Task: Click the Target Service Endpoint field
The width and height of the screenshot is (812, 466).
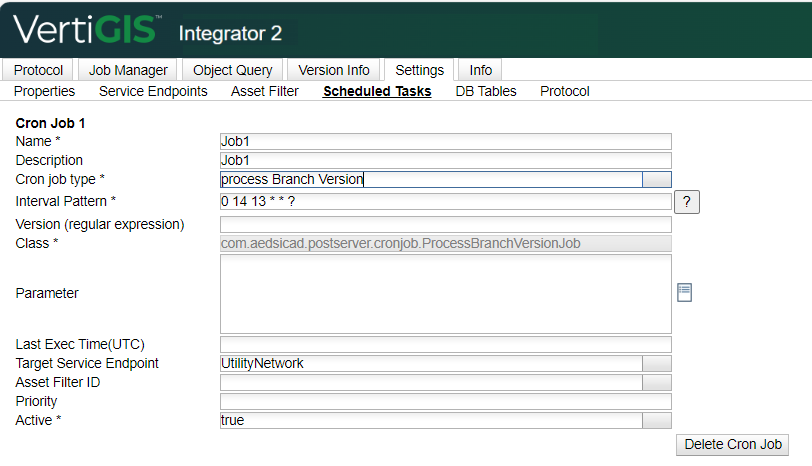Action: (431, 363)
